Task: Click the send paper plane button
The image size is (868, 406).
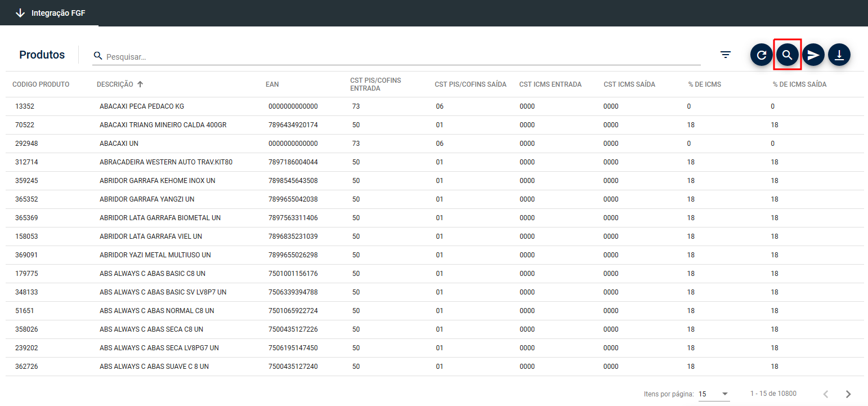Action: (813, 55)
